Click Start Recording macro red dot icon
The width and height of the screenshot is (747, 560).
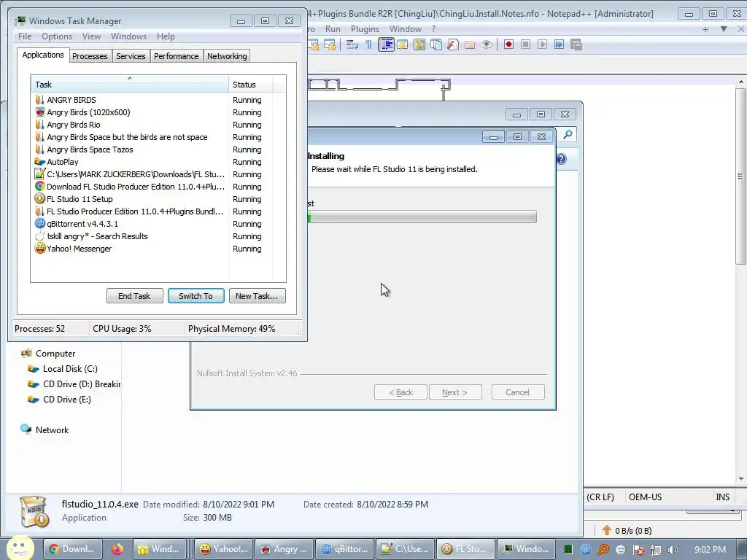tap(508, 44)
